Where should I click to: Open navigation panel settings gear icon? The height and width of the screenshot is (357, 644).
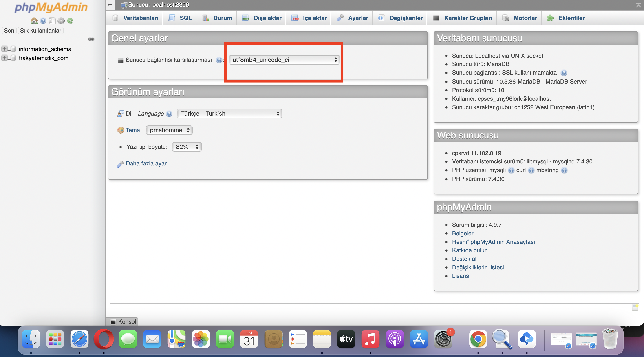(x=61, y=20)
